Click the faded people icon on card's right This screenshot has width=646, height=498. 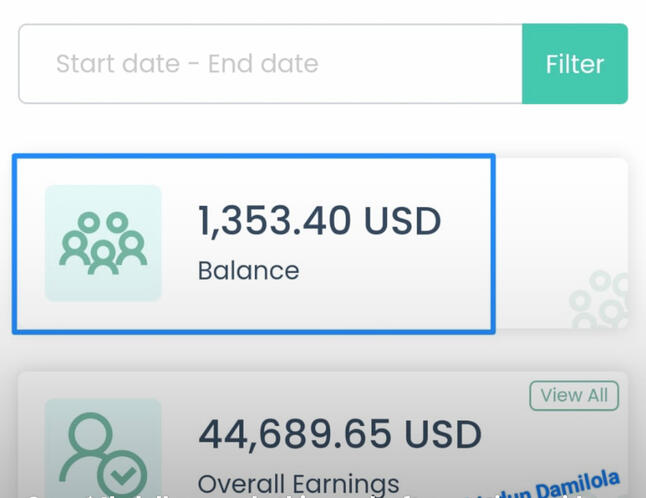[600, 300]
